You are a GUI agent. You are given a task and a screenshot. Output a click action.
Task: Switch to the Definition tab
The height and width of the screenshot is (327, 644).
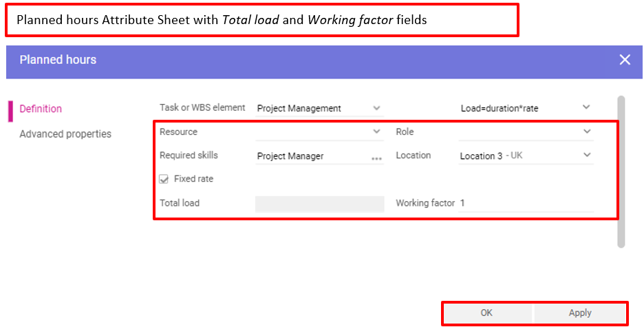(41, 109)
